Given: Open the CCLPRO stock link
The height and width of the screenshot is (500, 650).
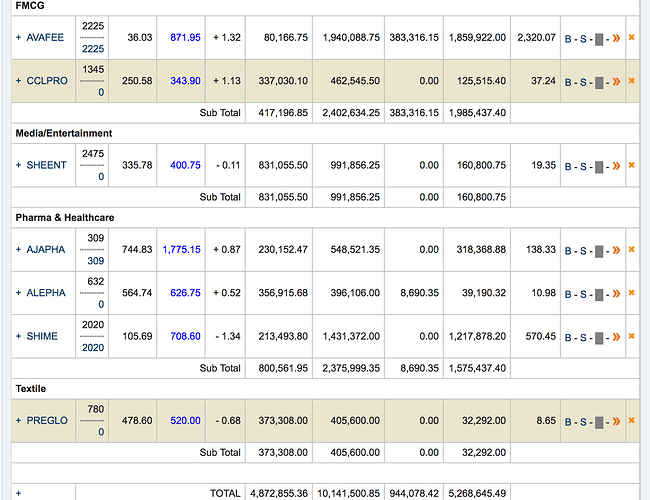Looking at the screenshot, I should click(47, 80).
